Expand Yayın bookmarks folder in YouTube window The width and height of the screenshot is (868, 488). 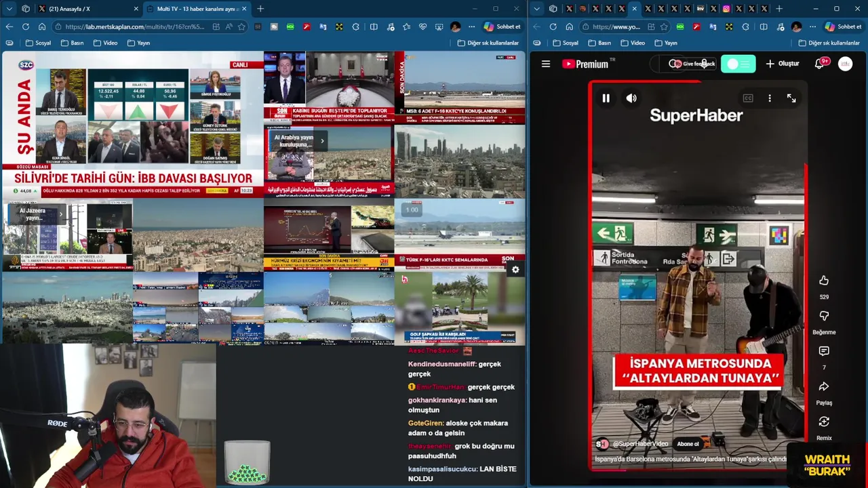666,43
